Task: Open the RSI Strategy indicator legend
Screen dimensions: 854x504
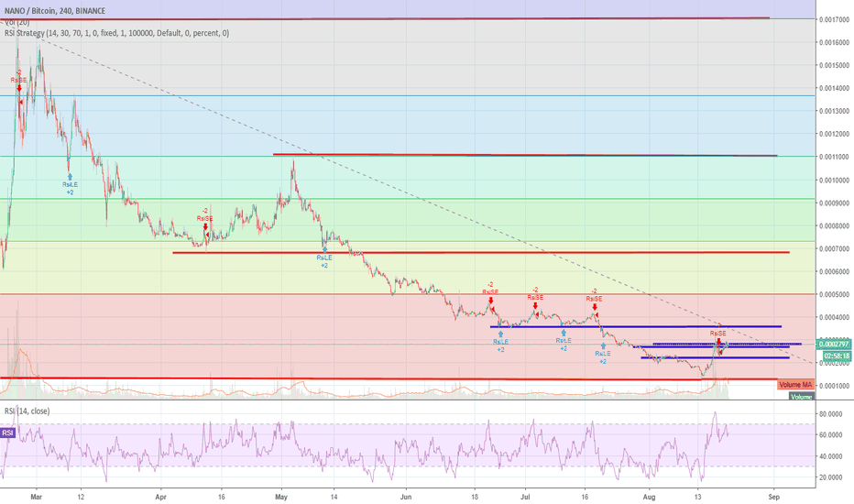Action: [x=117, y=33]
